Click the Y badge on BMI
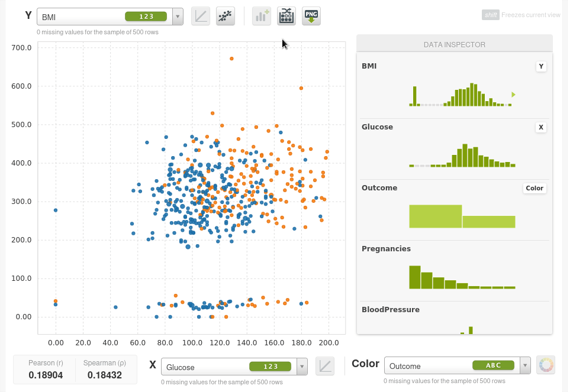Image resolution: width=573 pixels, height=392 pixels. point(540,67)
